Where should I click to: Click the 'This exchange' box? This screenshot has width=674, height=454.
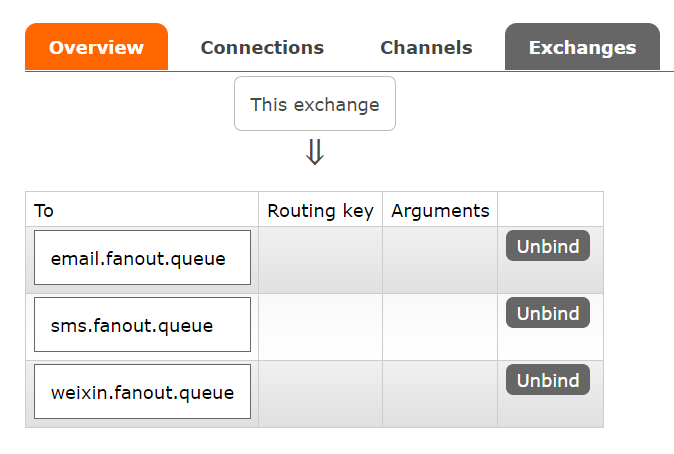click(315, 104)
